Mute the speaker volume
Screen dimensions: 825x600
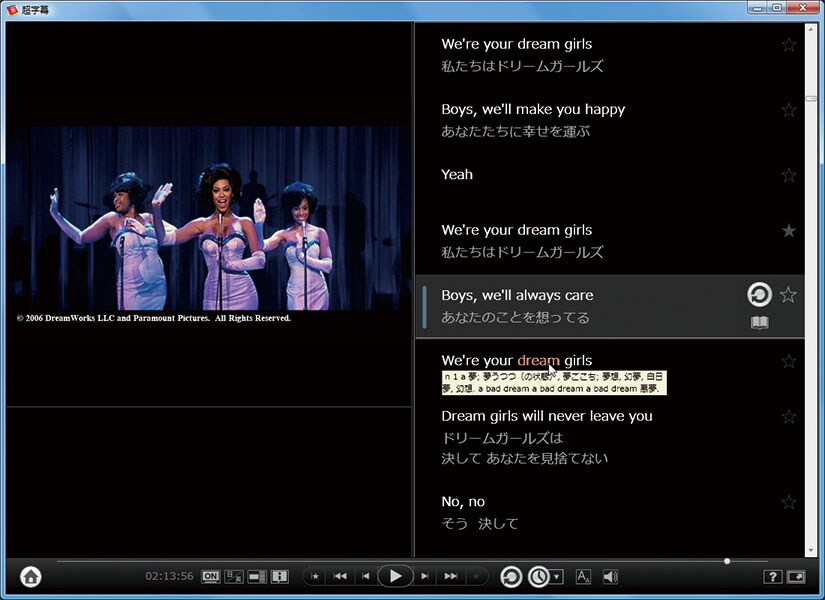(x=610, y=577)
